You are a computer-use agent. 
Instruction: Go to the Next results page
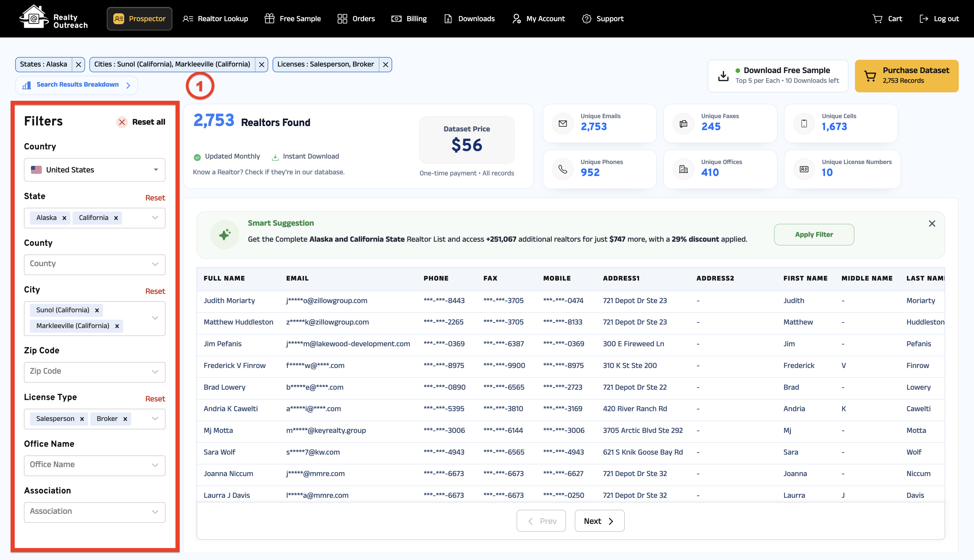tap(599, 521)
